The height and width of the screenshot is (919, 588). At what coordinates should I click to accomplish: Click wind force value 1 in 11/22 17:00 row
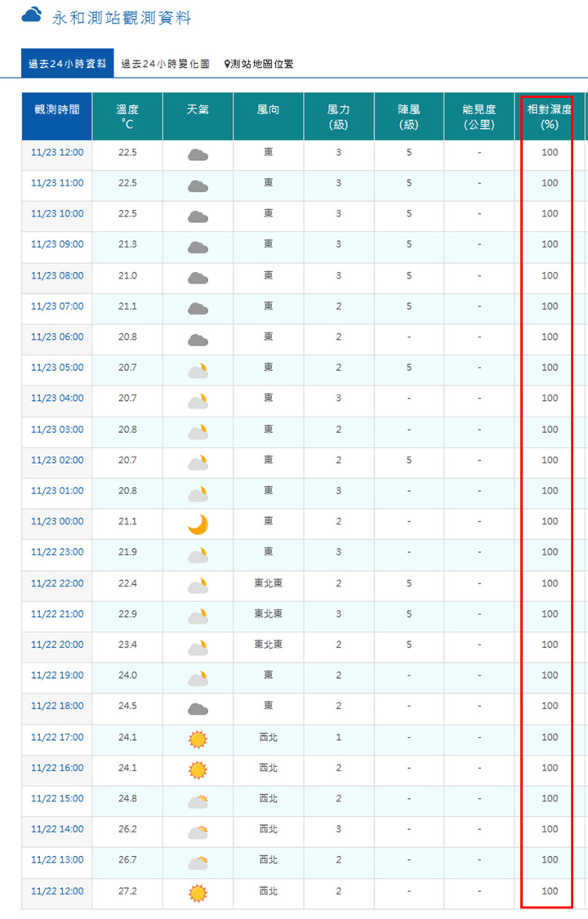click(x=339, y=738)
